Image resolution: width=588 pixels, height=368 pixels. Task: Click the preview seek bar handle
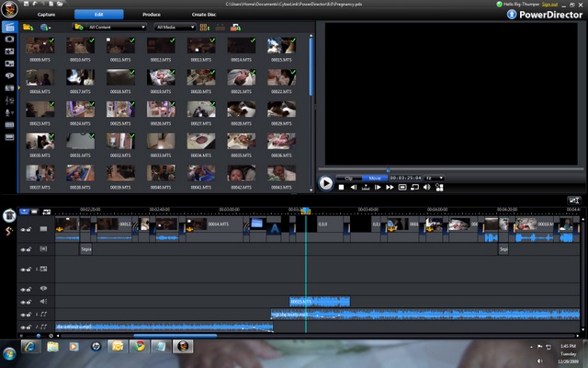388,170
